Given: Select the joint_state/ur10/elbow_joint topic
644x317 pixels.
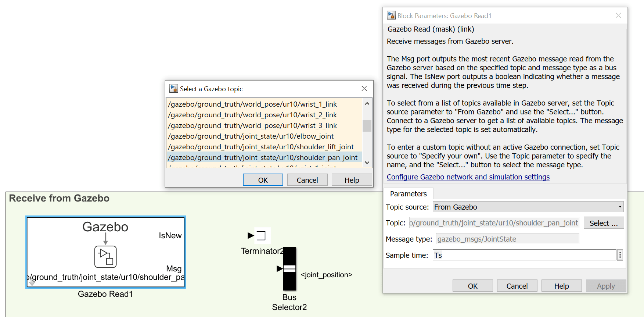Looking at the screenshot, I should click(265, 136).
